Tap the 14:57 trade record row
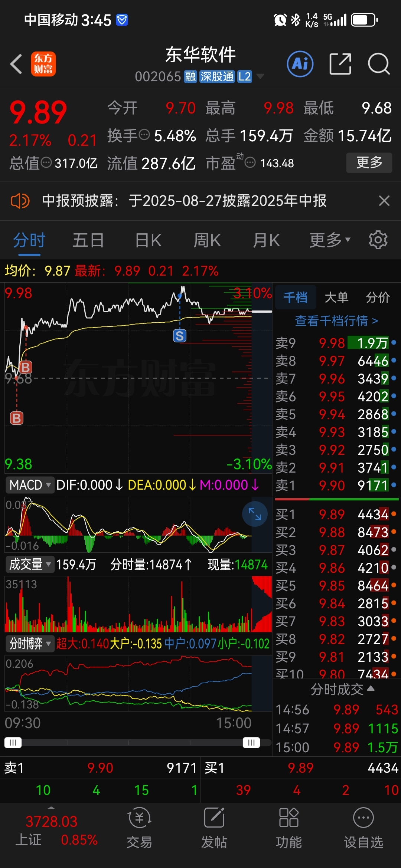401x868 pixels. pos(336,729)
